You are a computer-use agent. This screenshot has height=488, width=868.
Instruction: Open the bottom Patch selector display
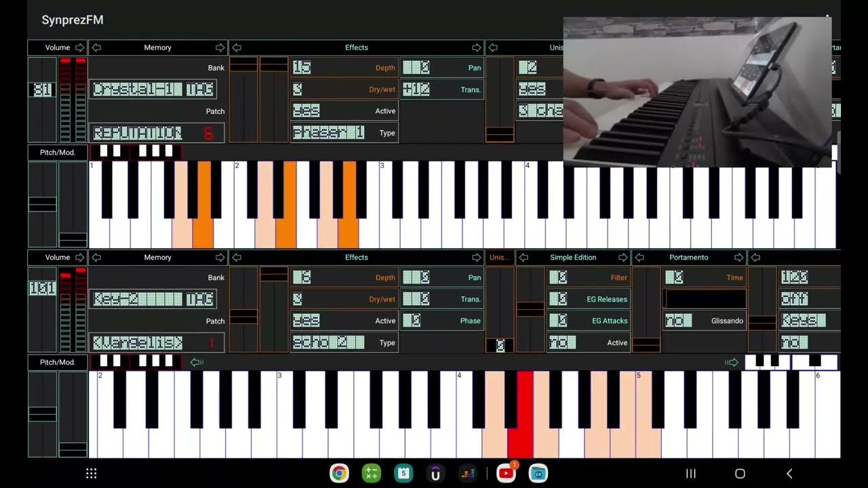click(157, 342)
